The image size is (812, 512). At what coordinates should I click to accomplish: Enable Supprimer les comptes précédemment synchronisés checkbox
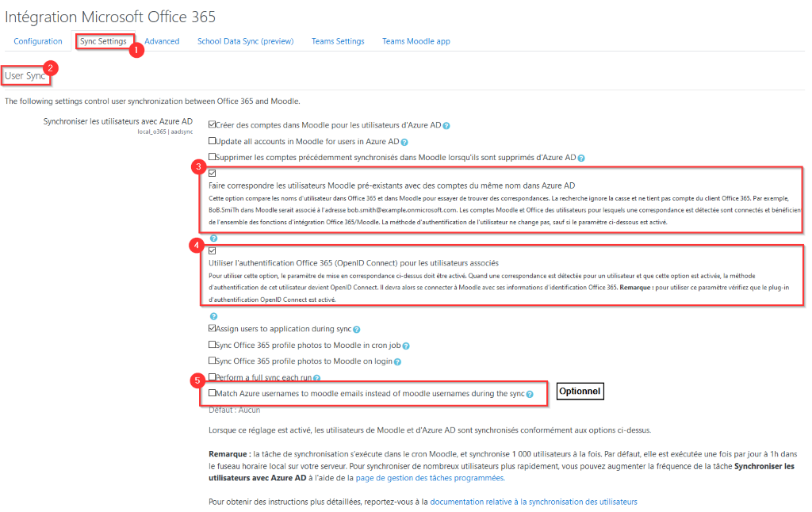tap(212, 156)
